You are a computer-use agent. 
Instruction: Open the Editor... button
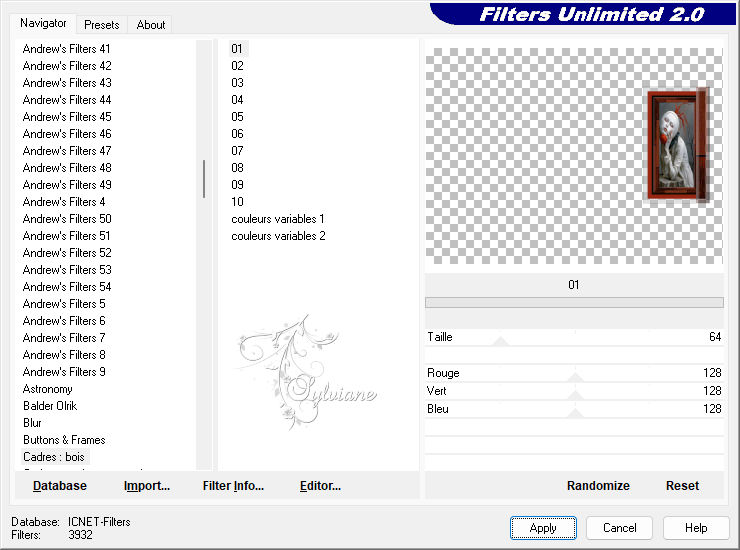[320, 486]
